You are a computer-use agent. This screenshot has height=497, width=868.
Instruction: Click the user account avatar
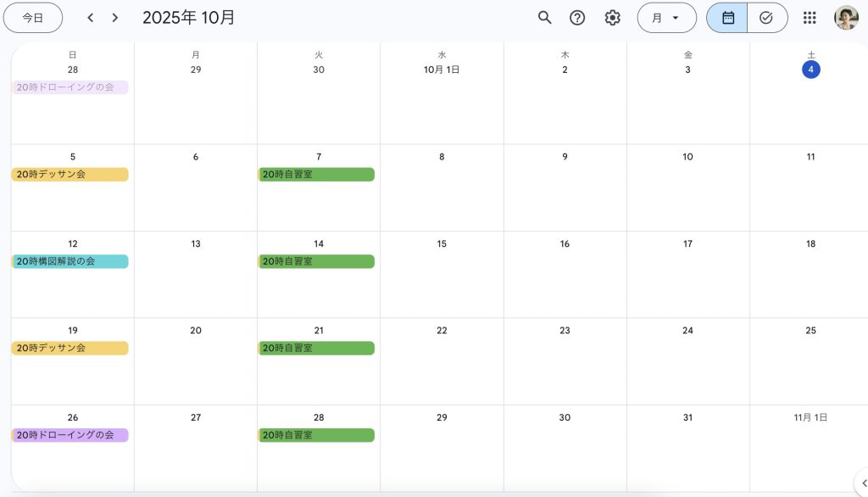click(846, 18)
